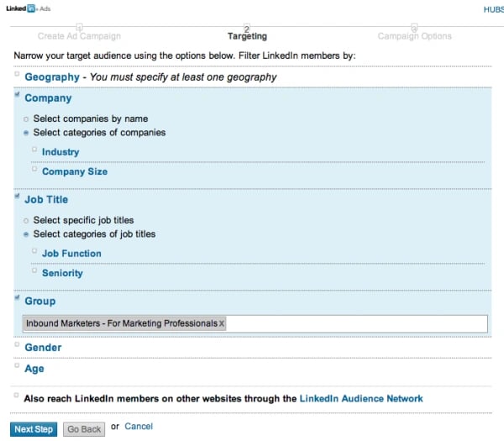The height and width of the screenshot is (441, 504).
Task: Expand the Job Function section
Action: tap(71, 253)
